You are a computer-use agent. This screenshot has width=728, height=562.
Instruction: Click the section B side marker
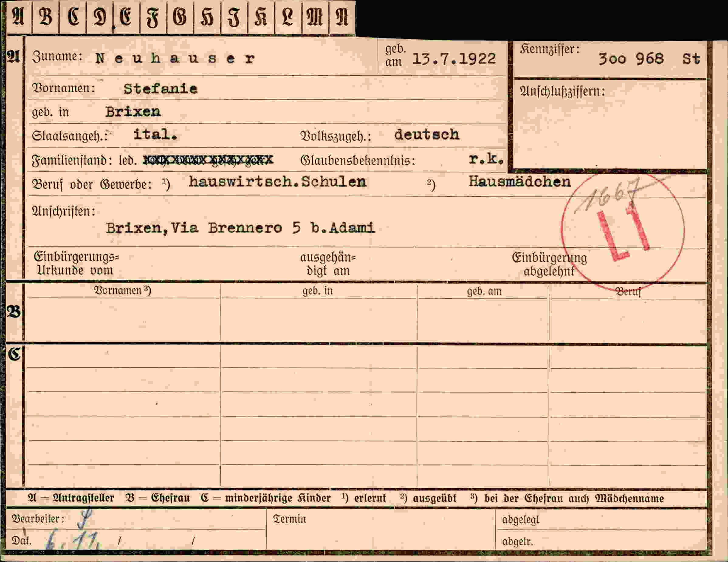coord(14,312)
